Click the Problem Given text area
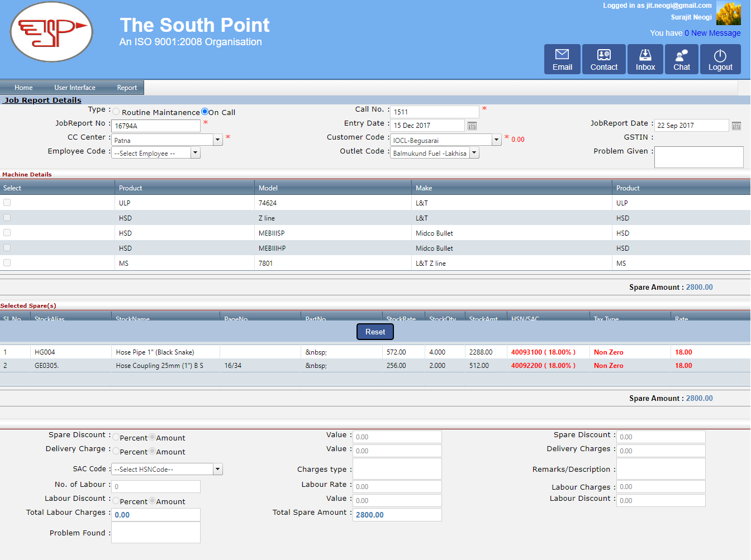The image size is (751, 560). (x=698, y=157)
